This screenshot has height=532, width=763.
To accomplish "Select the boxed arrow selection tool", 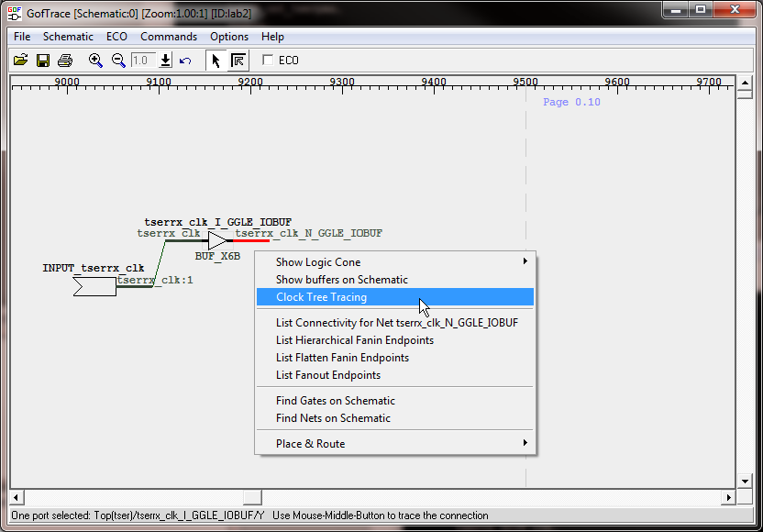I will [238, 61].
